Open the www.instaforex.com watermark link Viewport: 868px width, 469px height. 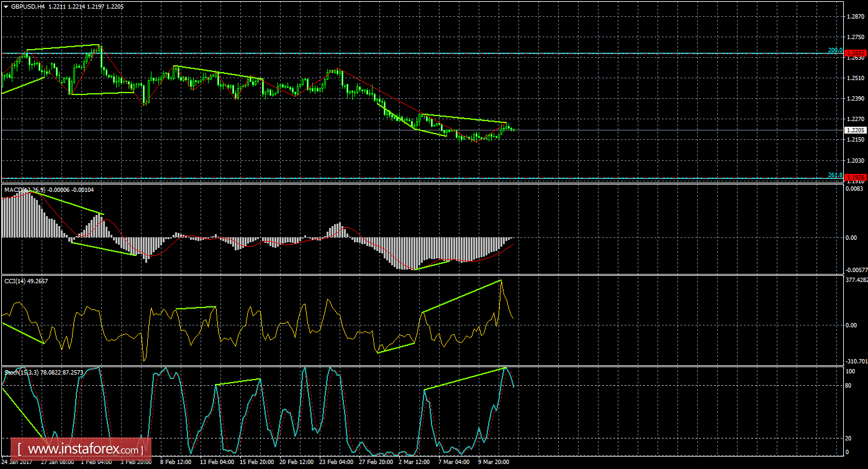tap(84, 449)
